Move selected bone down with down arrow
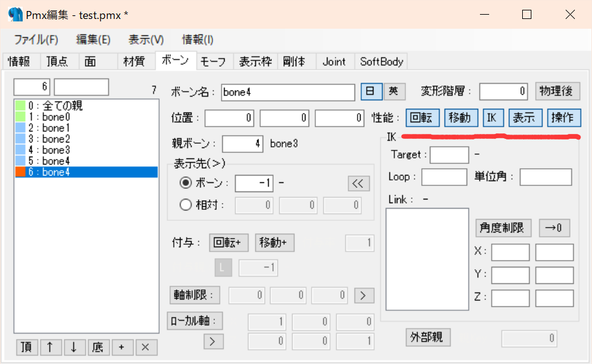592x364 pixels. [x=74, y=347]
